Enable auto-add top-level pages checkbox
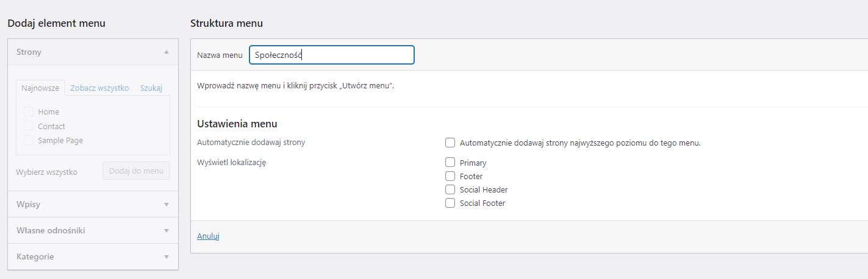 [450, 143]
